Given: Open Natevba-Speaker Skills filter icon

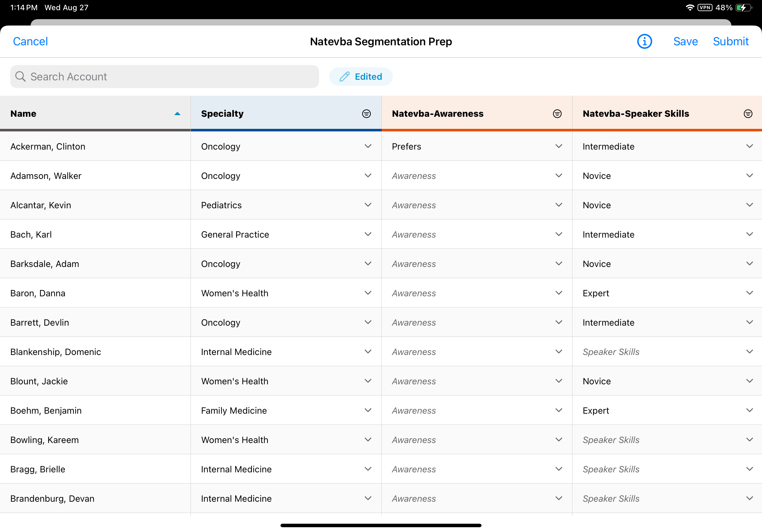Looking at the screenshot, I should pos(748,114).
